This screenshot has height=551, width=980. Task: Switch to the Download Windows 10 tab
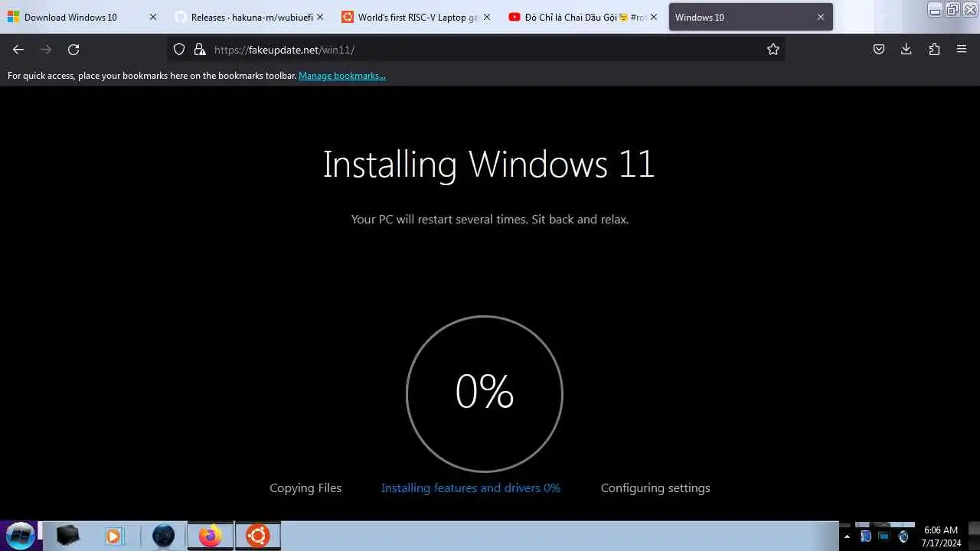[x=83, y=17]
